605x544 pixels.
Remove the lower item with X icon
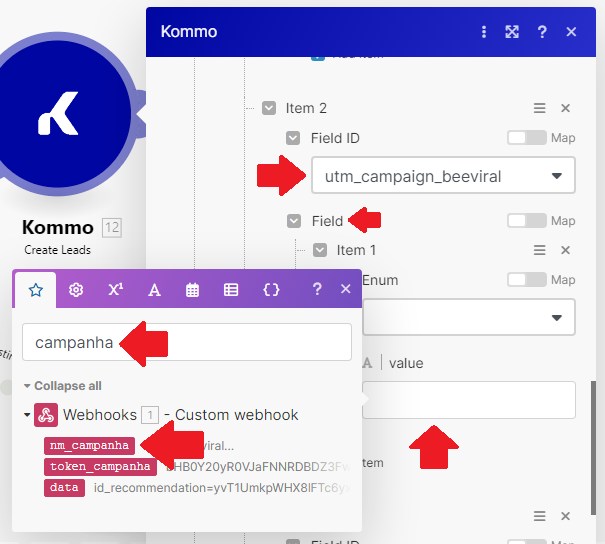pyautogui.click(x=565, y=516)
